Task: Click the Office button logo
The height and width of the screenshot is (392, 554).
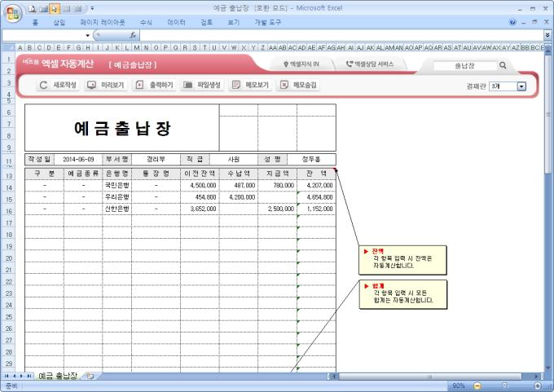Action: 13,13
